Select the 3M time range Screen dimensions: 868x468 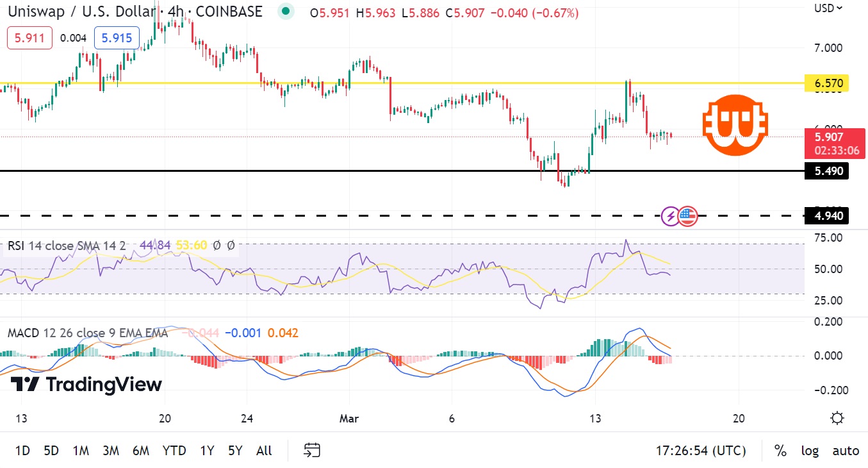111,451
